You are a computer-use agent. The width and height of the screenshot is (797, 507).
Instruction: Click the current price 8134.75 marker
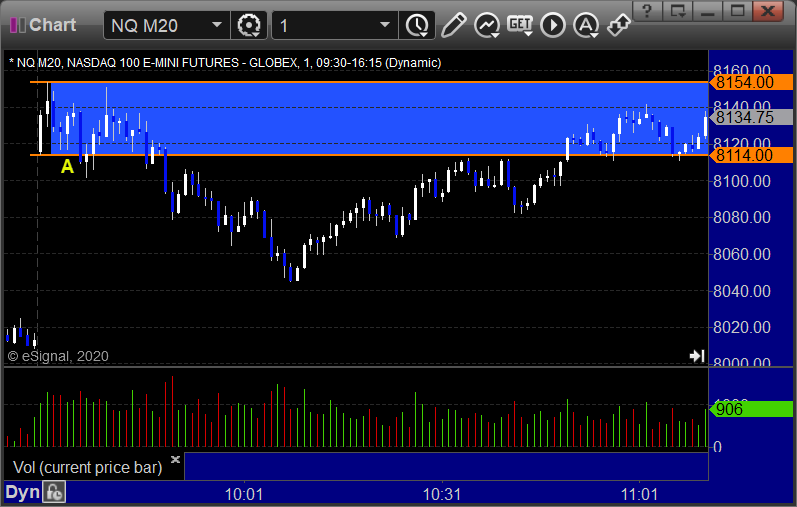[x=751, y=117]
